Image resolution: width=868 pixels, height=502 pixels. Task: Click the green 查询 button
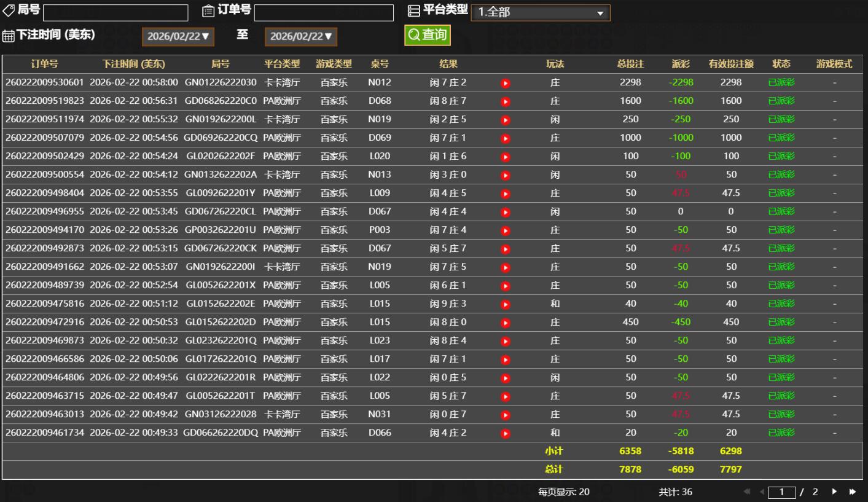click(427, 35)
